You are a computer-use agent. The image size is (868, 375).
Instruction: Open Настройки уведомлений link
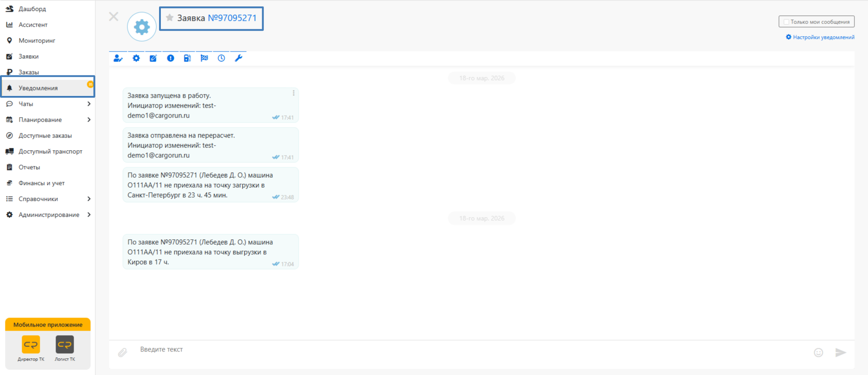coord(820,37)
